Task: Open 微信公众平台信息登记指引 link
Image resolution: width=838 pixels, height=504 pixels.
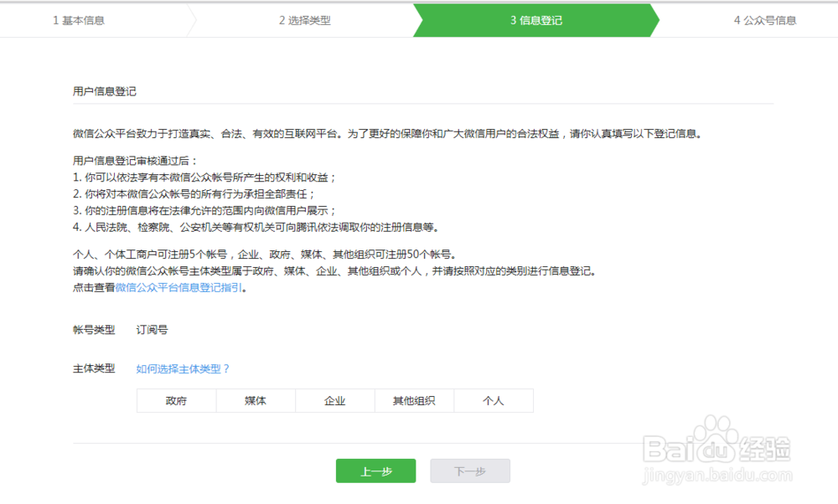Action: tap(178, 288)
